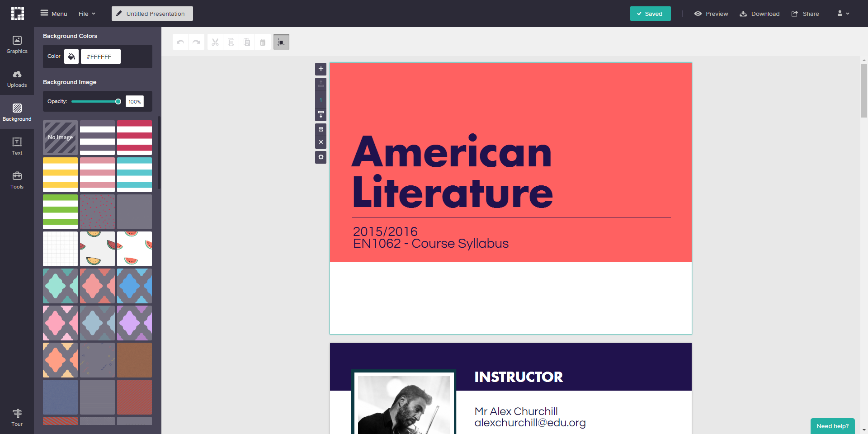Copy the selected element
The height and width of the screenshot is (434, 868).
pyautogui.click(x=231, y=42)
